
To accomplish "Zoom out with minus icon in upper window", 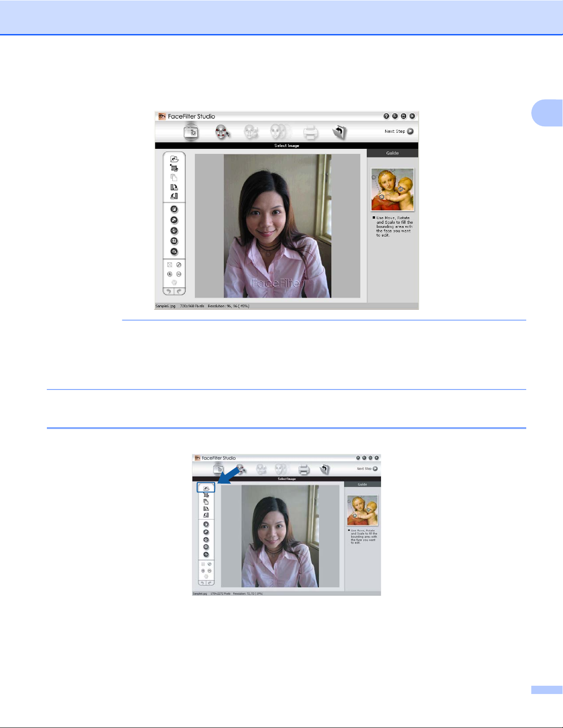I will pos(179,274).
